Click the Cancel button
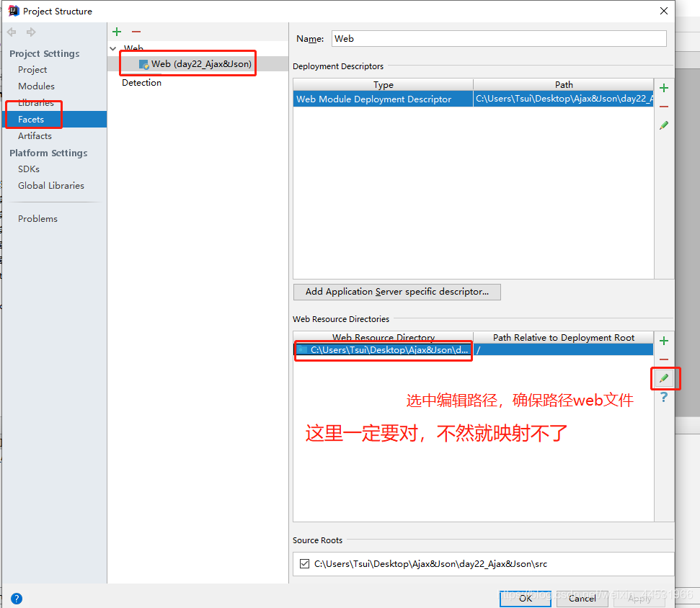Screen dimensions: 700x608 pos(582,598)
